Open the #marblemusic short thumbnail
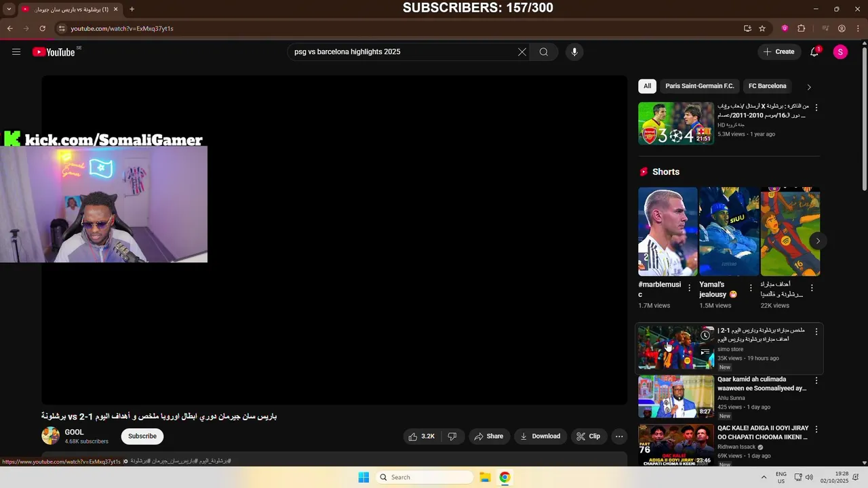868x488 pixels. (x=668, y=232)
